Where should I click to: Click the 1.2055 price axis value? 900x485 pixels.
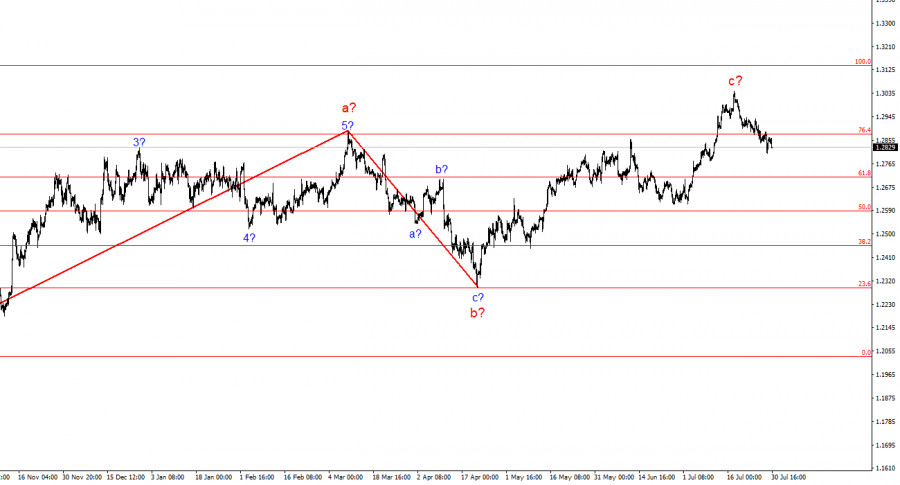(885, 351)
